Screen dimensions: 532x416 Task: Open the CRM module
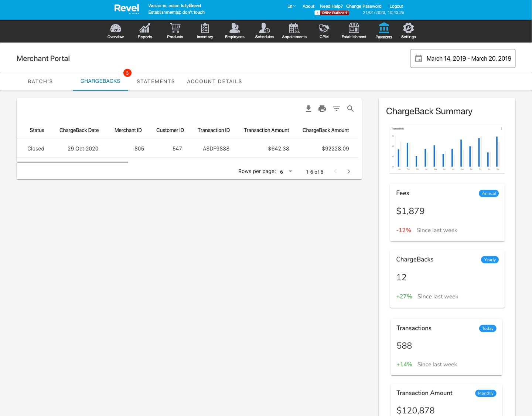[x=324, y=31]
